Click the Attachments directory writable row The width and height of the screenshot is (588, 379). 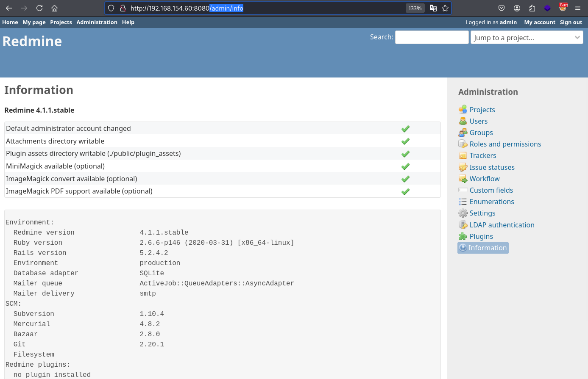click(x=223, y=141)
